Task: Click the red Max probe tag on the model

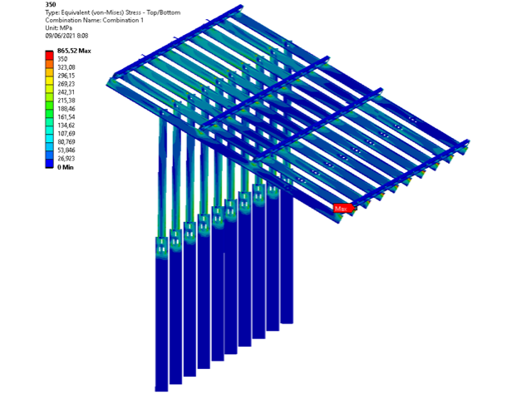Action: pos(344,209)
